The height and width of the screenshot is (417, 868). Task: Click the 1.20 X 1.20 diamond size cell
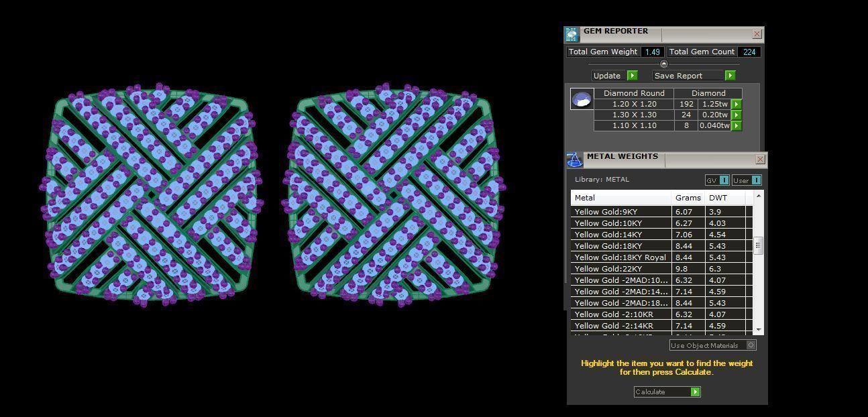pos(634,104)
